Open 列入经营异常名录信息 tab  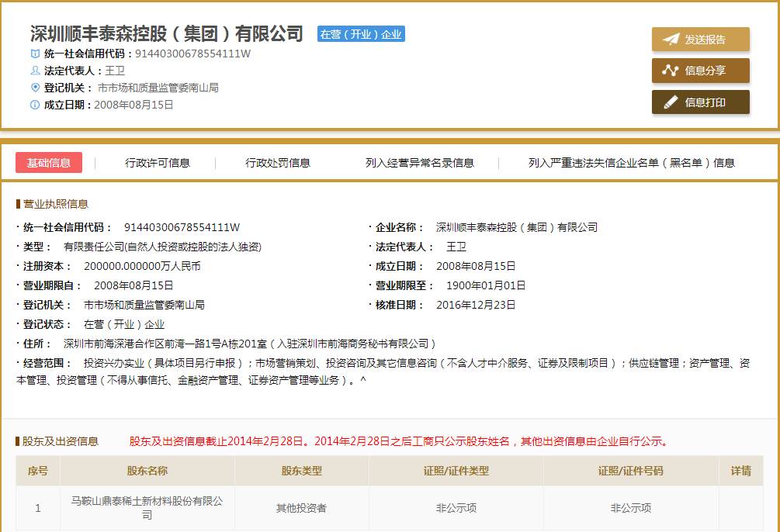420,163
